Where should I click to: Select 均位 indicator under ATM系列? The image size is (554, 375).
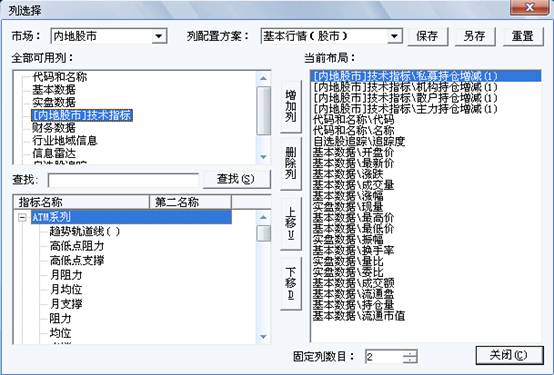60,333
